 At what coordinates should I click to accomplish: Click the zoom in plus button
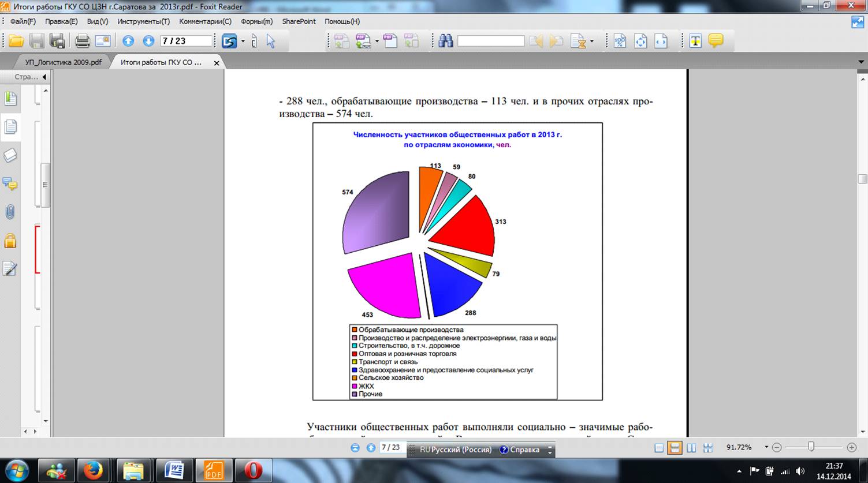[851, 447]
